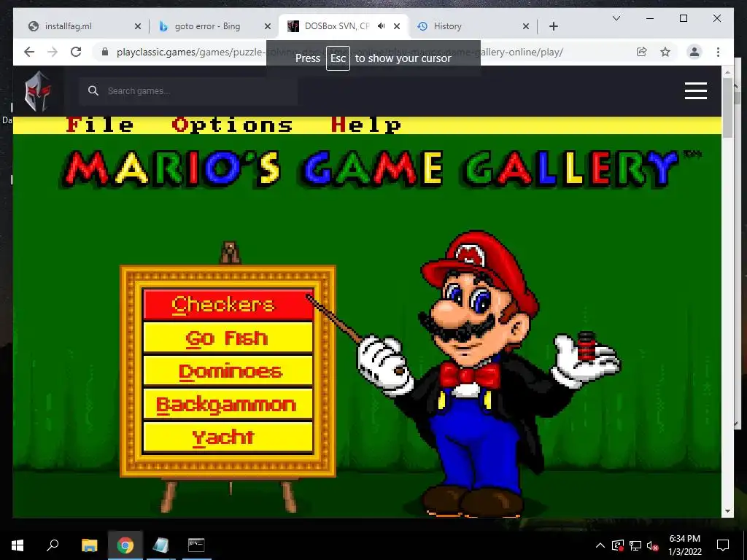This screenshot has height=560, width=747.
Task: Open the muted volume tray icon
Action: tap(653, 545)
